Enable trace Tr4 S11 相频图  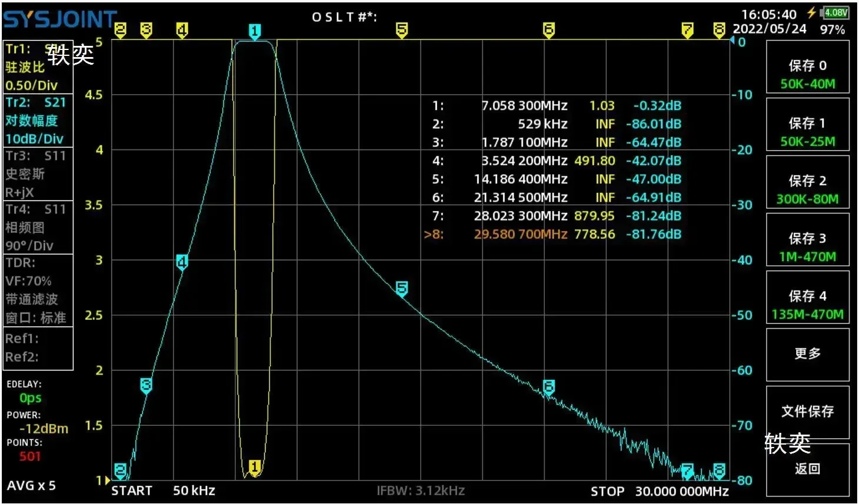[x=38, y=228]
